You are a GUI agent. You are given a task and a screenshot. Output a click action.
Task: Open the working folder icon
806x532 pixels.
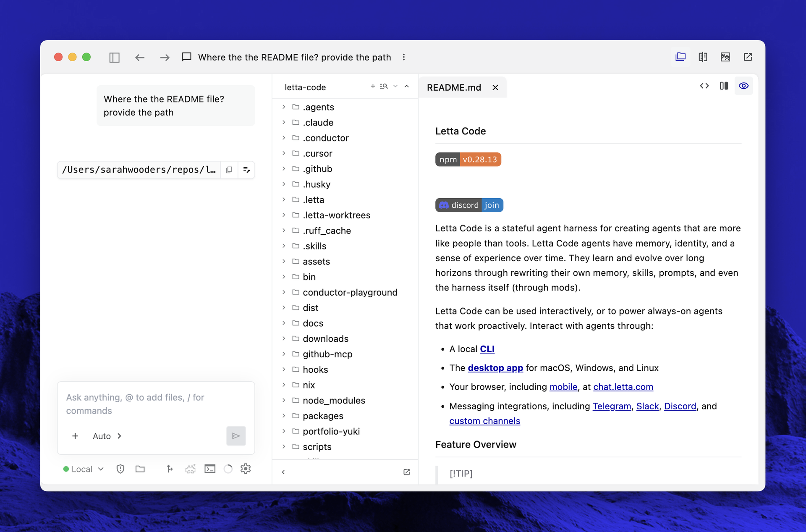[140, 469]
